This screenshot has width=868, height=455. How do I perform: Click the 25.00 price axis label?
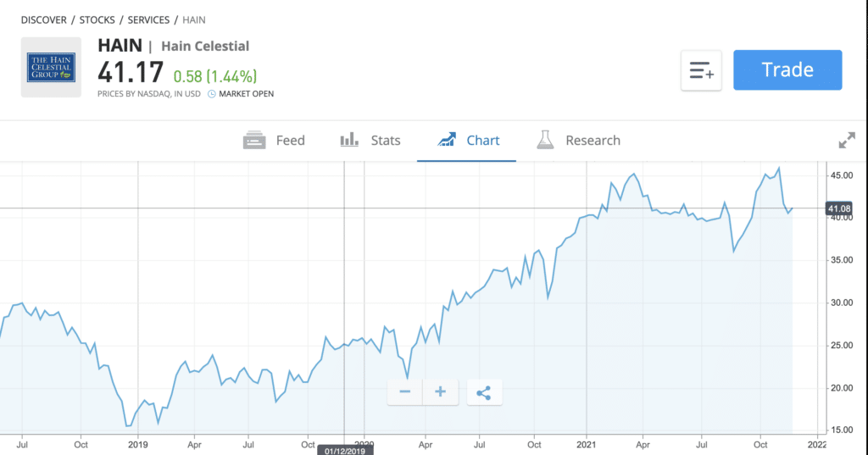pos(842,346)
